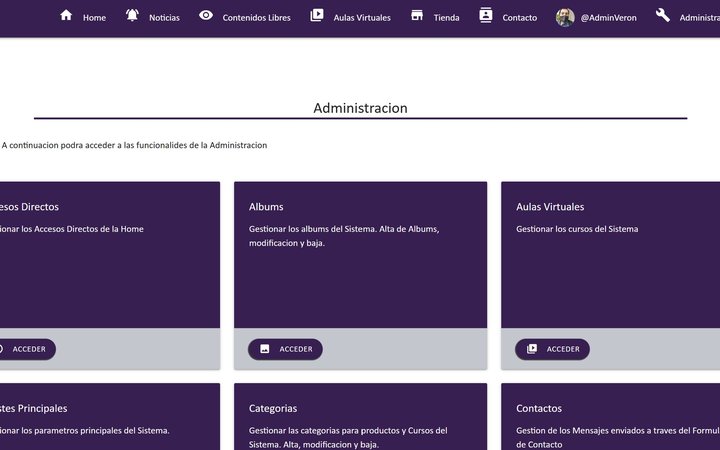This screenshot has width=720, height=450.
Task: Click the Contacto person-card icon
Action: pos(486,15)
